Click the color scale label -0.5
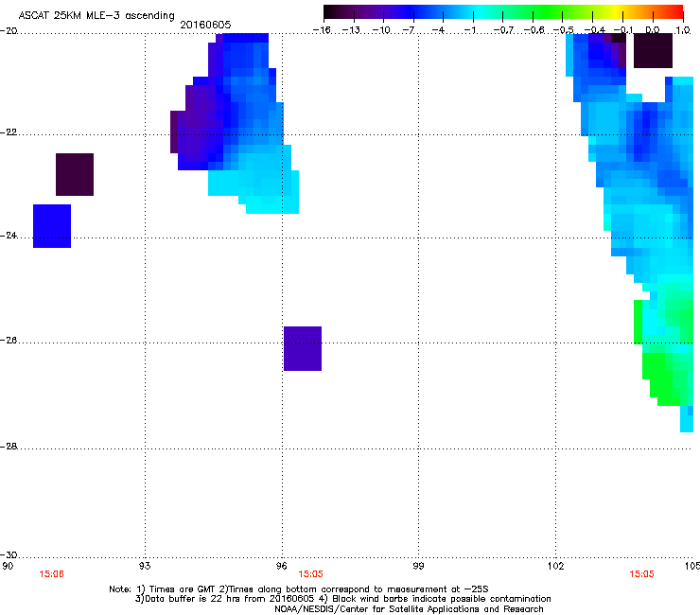Screen dimensions: 700x615 click(x=564, y=30)
